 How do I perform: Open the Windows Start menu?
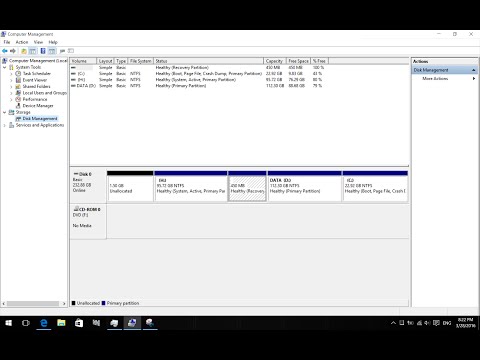pos(8,323)
